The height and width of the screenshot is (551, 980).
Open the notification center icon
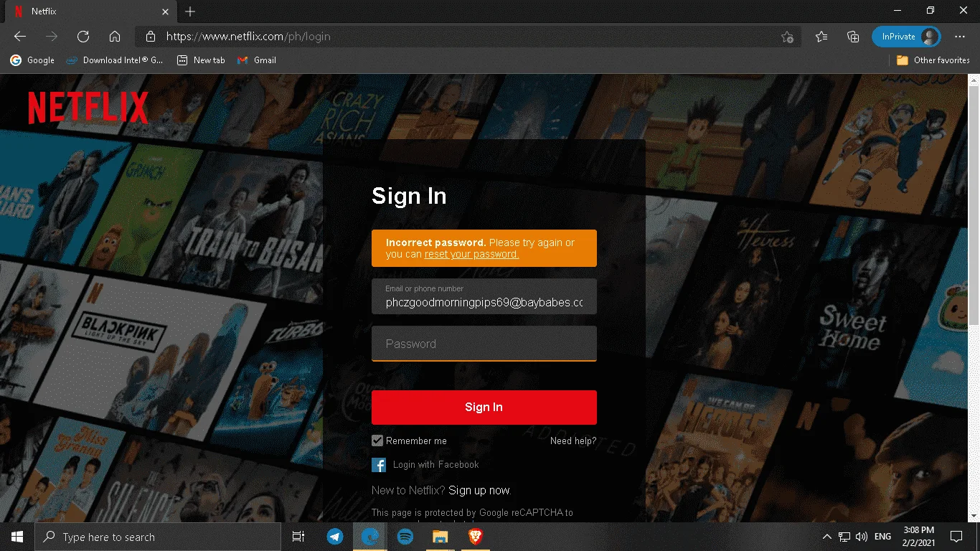coord(956,537)
